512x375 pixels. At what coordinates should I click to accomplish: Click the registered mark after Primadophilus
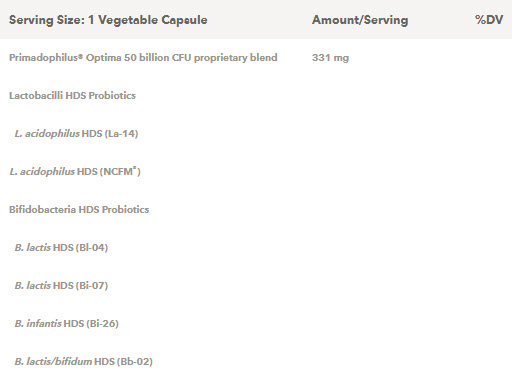pos(80,56)
